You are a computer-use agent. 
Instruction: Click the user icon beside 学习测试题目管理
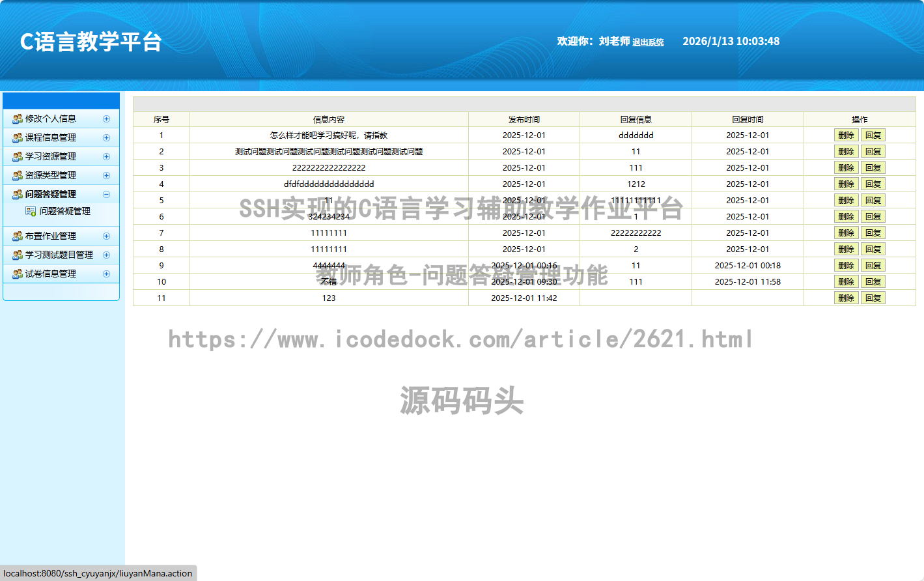(x=18, y=255)
